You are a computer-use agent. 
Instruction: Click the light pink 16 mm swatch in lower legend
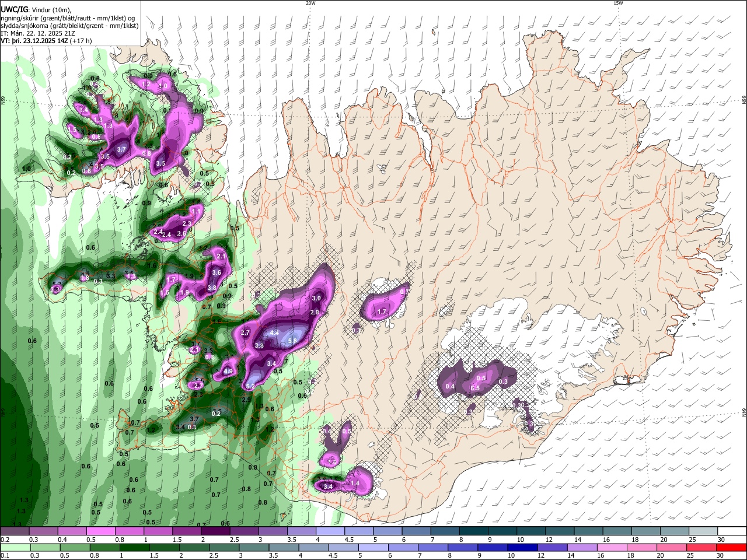pyautogui.click(x=612, y=547)
